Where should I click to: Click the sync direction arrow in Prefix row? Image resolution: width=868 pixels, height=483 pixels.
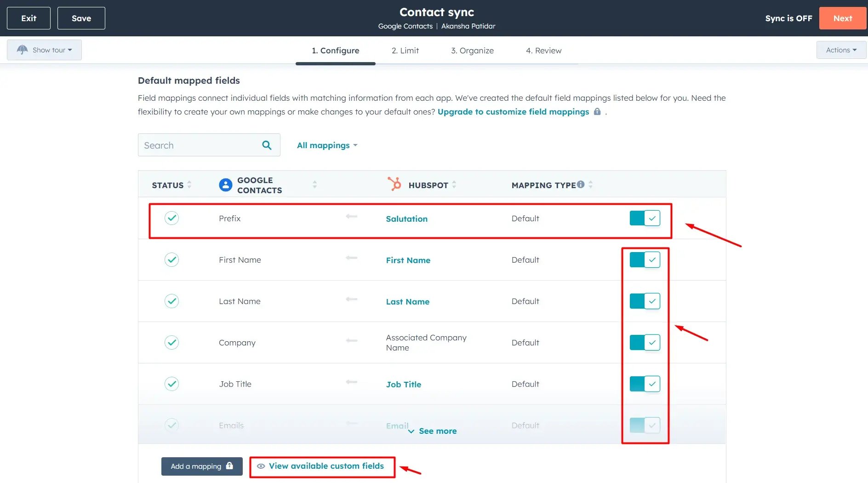click(352, 216)
